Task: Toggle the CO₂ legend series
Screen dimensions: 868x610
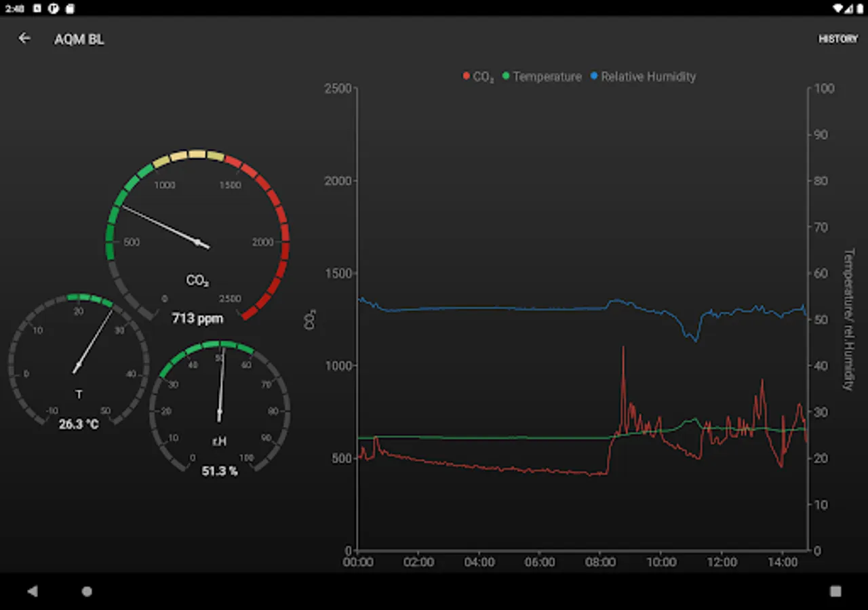Action: tap(478, 77)
